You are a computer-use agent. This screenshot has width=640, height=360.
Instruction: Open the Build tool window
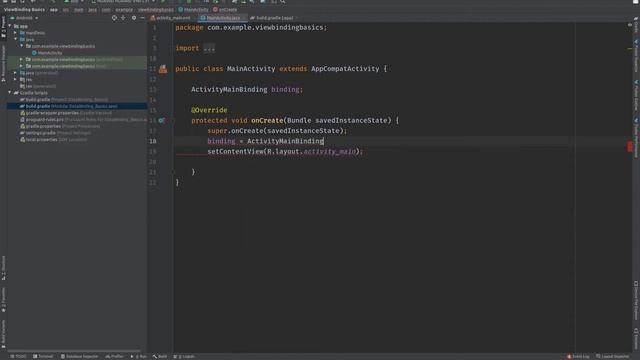(x=160, y=356)
